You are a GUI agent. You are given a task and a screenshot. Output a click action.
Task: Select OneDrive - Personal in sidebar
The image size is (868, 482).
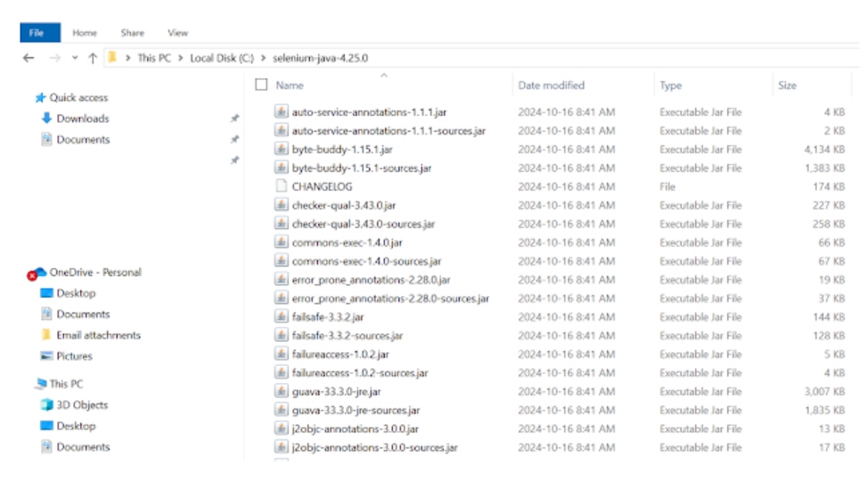click(95, 273)
